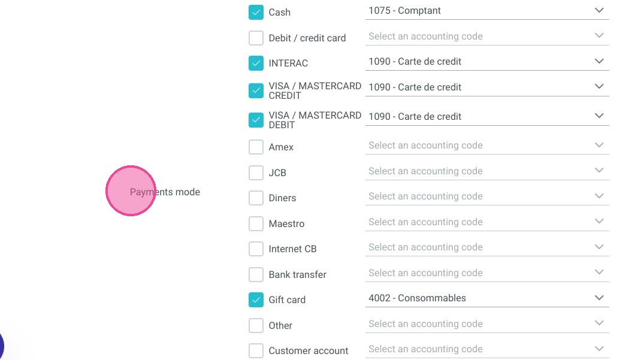Open INTERAC accounting code dropdown
The width and height of the screenshot is (644, 360).
[487, 62]
